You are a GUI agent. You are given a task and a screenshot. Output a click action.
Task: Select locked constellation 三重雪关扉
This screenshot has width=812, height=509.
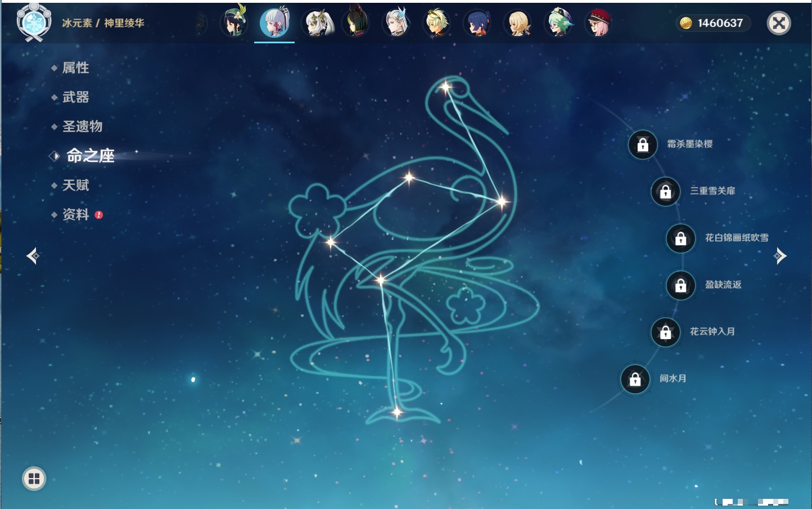666,191
